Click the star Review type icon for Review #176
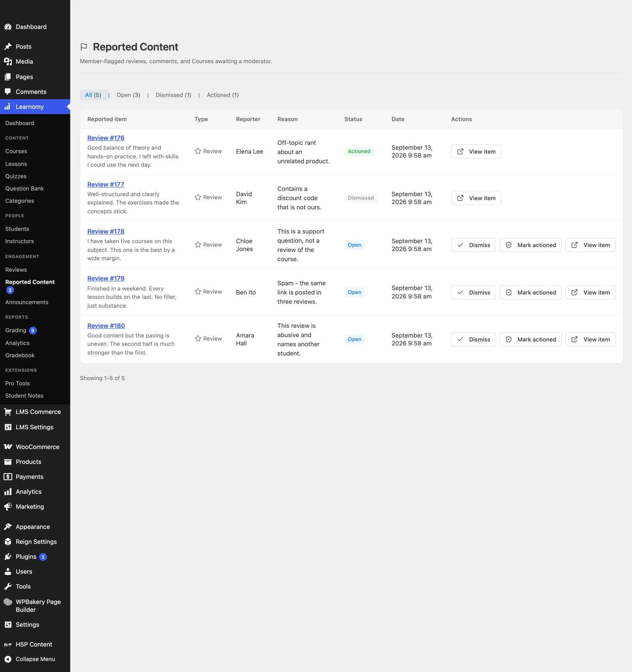632x672 pixels. coord(198,151)
